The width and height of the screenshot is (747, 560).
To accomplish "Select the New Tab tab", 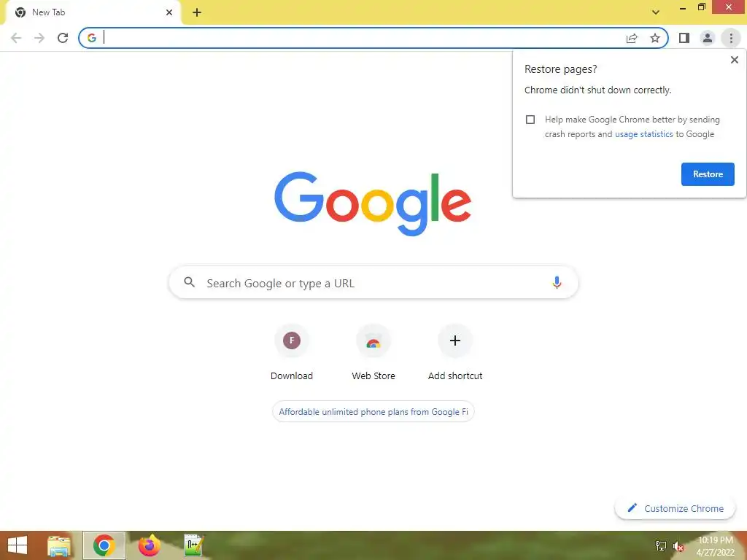I will point(93,12).
